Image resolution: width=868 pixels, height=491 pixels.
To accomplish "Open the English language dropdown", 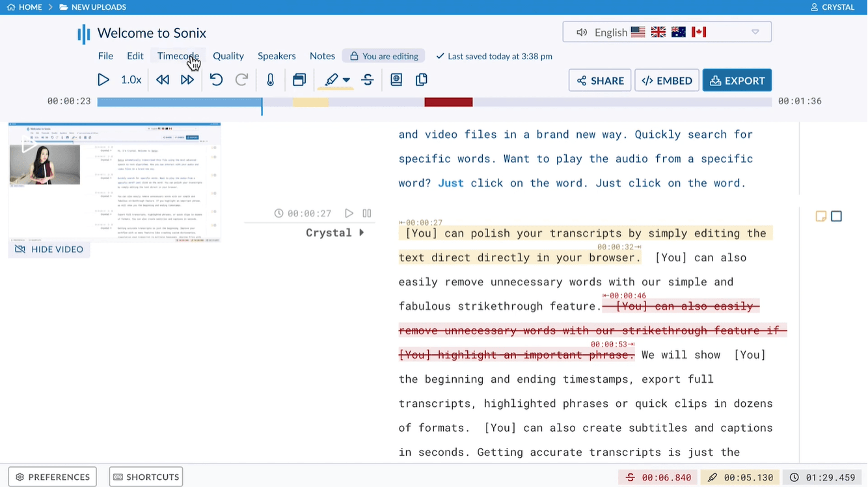I will pos(667,32).
